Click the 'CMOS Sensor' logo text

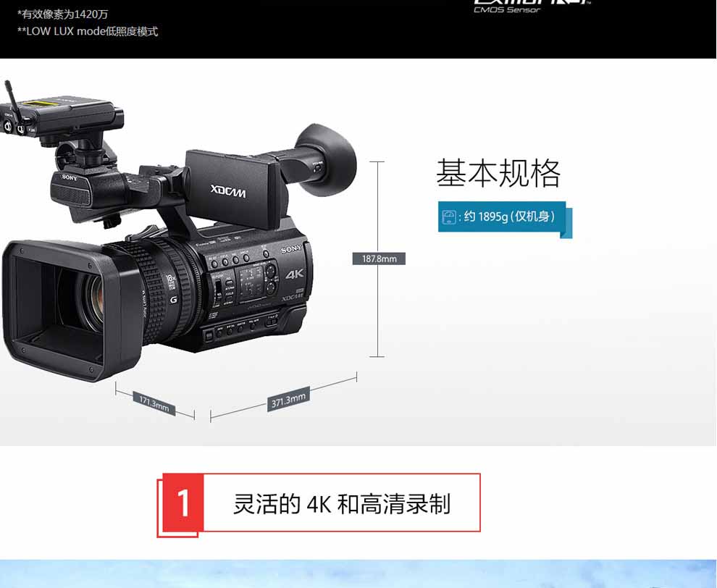[x=507, y=9]
